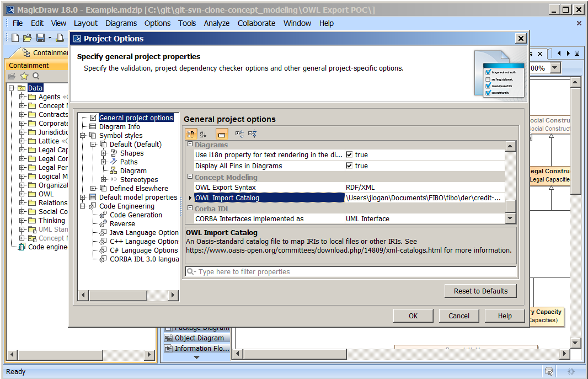Collapse the Concept Modeling property group
Viewport: 588px width, 379px height.
190,177
